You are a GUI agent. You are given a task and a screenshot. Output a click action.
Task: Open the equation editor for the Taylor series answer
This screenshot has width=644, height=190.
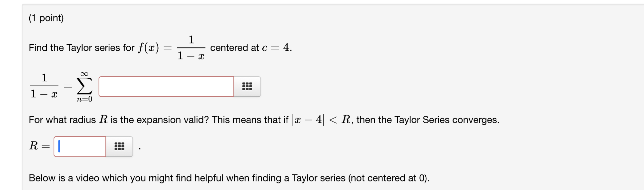(x=247, y=86)
